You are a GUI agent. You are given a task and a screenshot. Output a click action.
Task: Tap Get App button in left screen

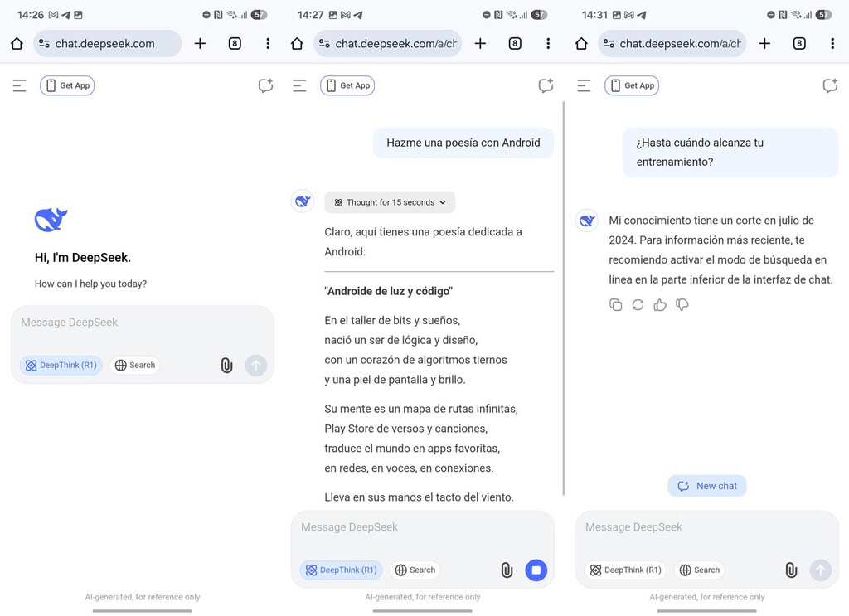(x=67, y=85)
